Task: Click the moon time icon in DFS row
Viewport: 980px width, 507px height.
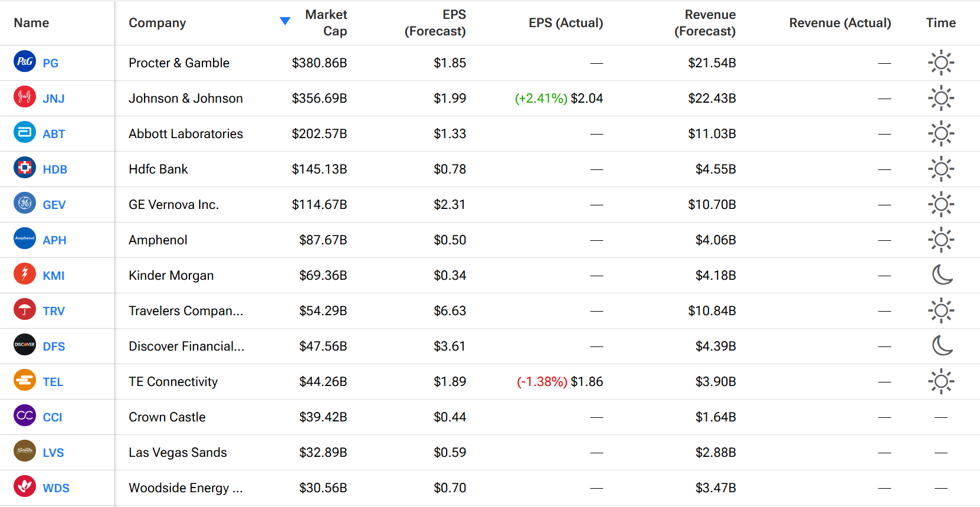Action: pyautogui.click(x=942, y=345)
